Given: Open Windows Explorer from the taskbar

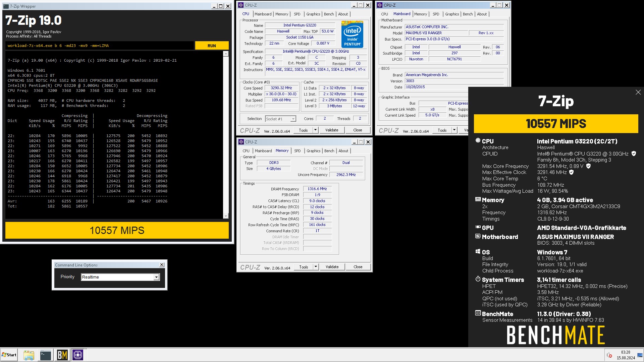Looking at the screenshot, I should pyautogui.click(x=29, y=355).
